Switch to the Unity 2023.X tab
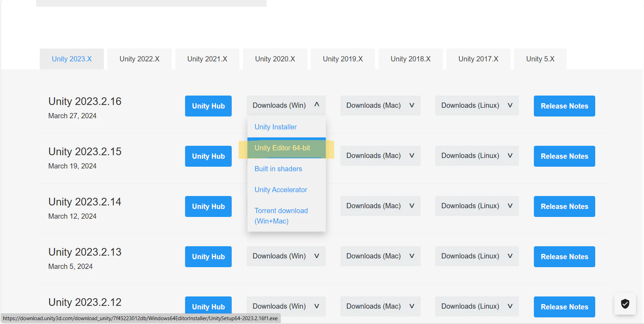Image resolution: width=644 pixels, height=324 pixels. tap(72, 59)
